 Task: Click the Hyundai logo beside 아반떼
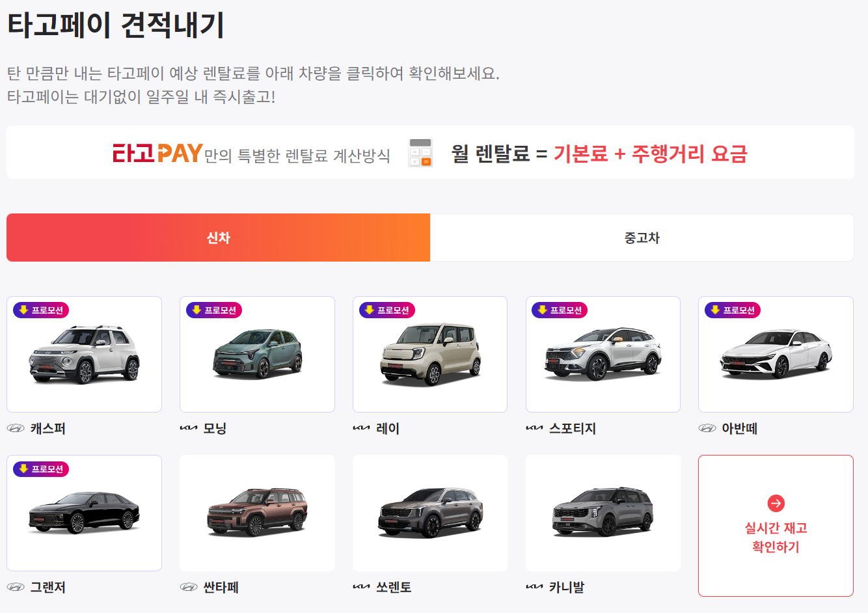[707, 428]
